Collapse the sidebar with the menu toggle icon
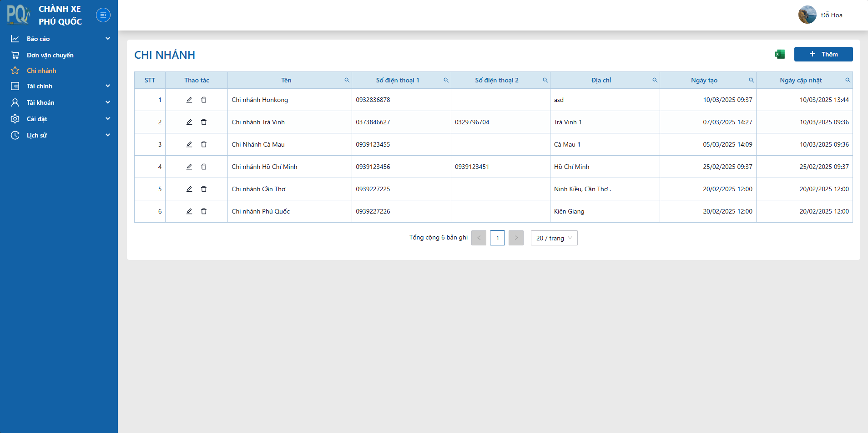This screenshot has width=868, height=433. pyautogui.click(x=103, y=15)
